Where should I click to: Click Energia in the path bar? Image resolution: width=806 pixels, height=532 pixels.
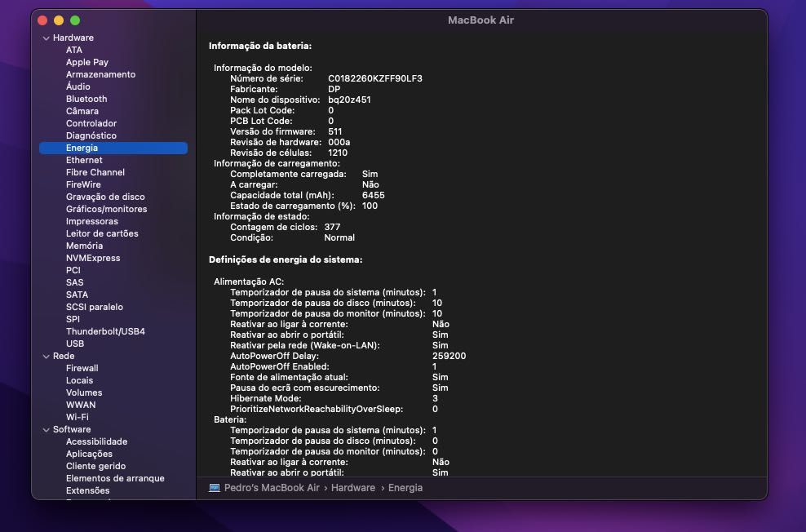tap(405, 488)
